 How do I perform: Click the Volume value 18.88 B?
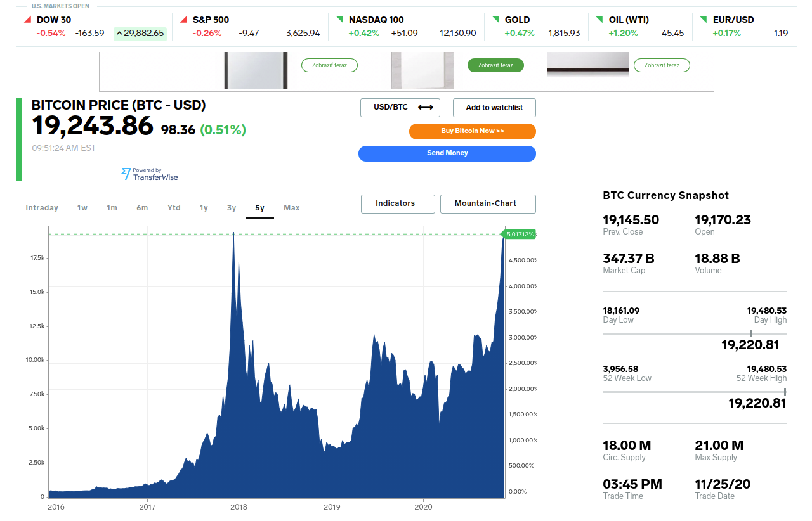click(x=717, y=259)
